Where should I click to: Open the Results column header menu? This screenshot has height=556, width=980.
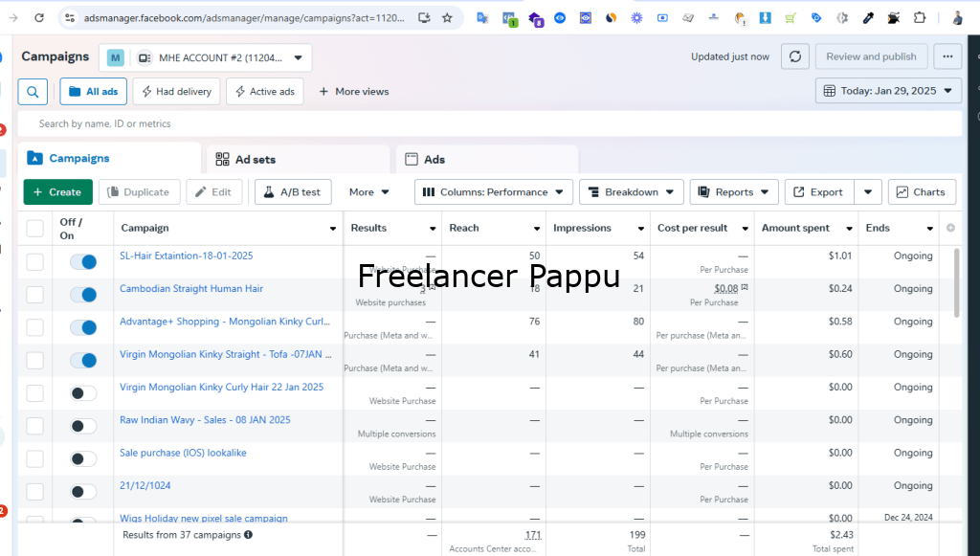tap(433, 229)
